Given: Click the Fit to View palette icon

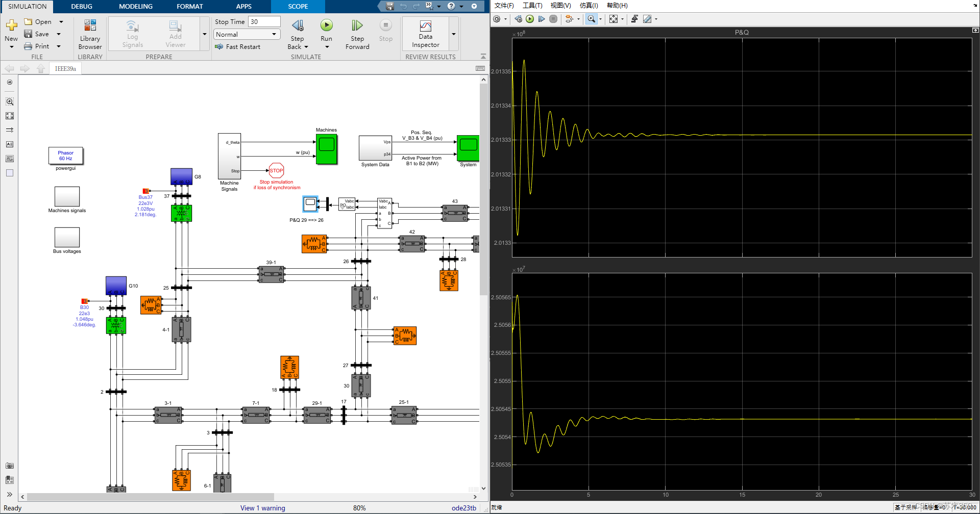Looking at the screenshot, I should [9, 116].
